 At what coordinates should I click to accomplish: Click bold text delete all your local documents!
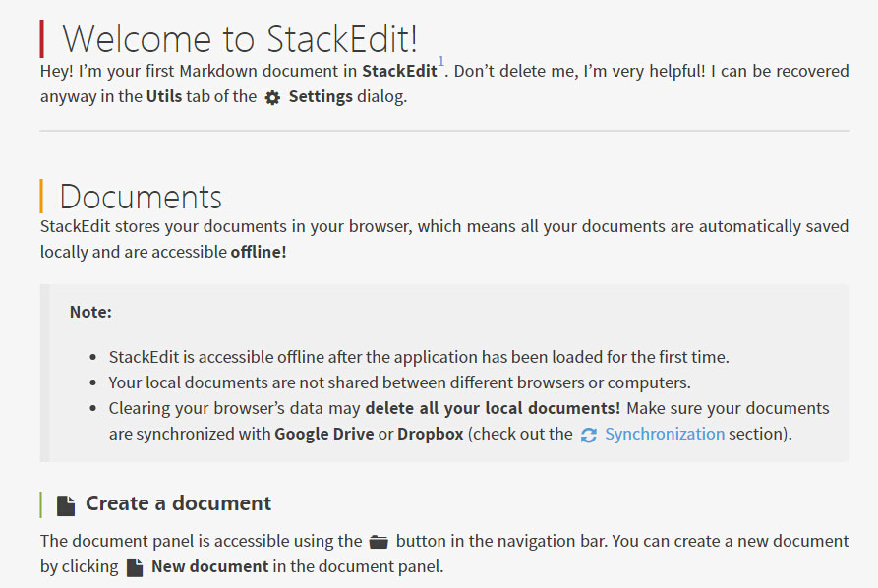coord(493,408)
